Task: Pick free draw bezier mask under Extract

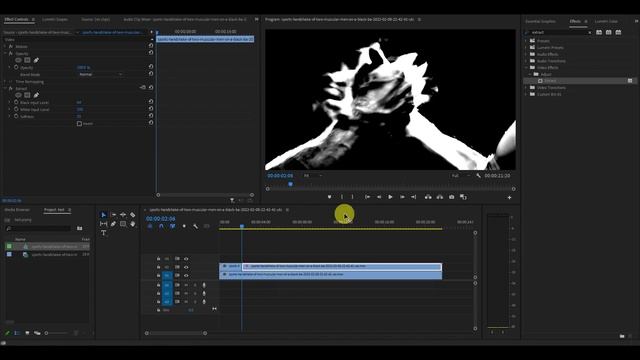Action: point(36,95)
